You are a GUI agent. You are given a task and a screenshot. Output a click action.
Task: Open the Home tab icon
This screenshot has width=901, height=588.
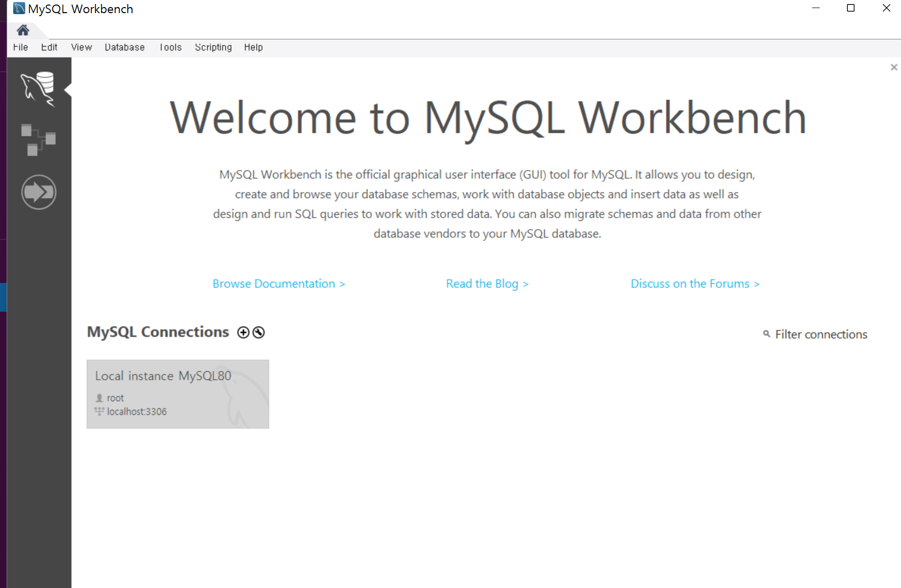(23, 30)
